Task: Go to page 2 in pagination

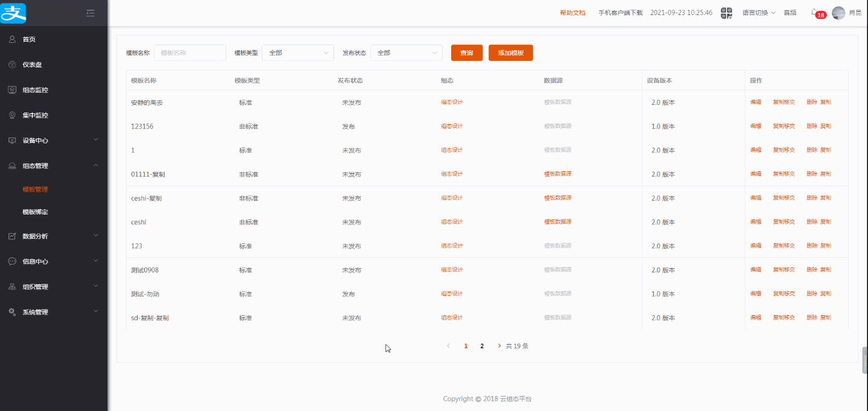Action: (482, 346)
